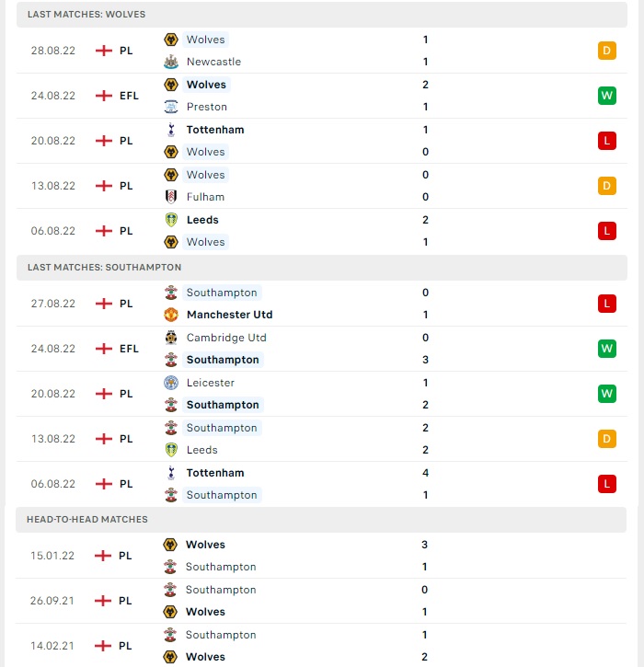Open the 15.01.22 Wolves vs Southampton match

(x=321, y=556)
